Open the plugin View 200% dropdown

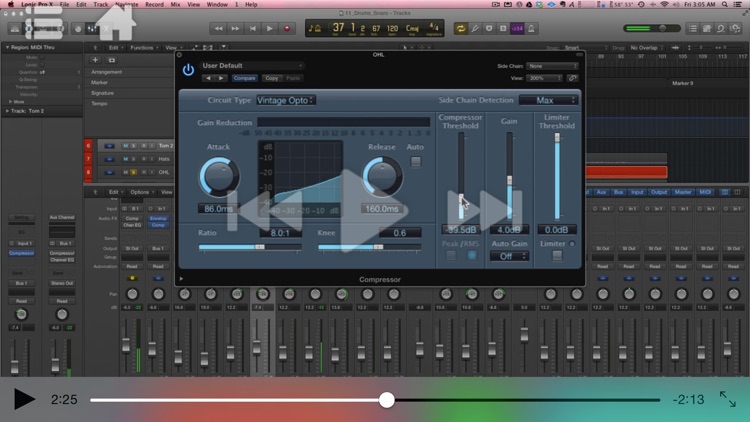coord(544,78)
